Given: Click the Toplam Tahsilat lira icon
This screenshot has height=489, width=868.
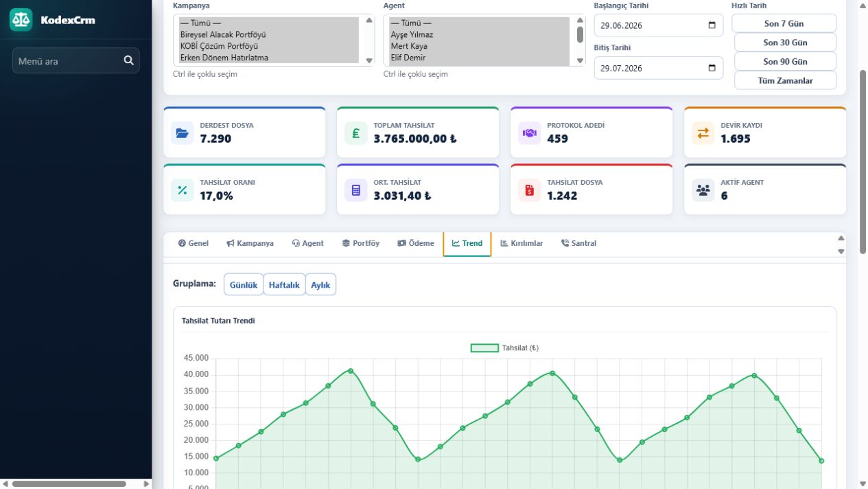Looking at the screenshot, I should 356,133.
